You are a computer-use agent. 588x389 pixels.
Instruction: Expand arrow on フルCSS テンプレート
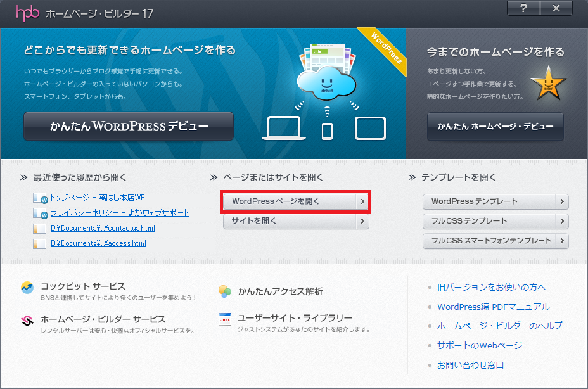(x=562, y=221)
